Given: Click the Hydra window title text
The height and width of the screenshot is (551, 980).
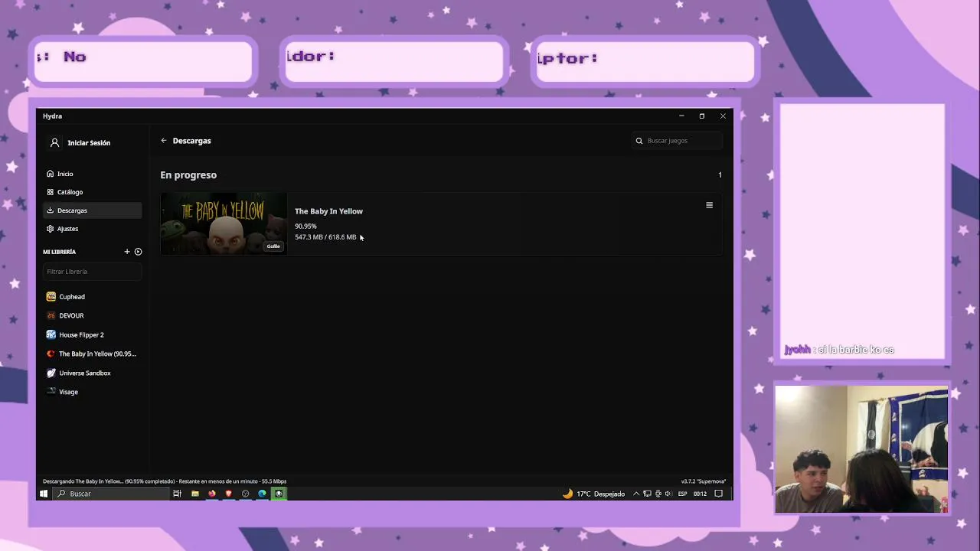Looking at the screenshot, I should pos(52,116).
